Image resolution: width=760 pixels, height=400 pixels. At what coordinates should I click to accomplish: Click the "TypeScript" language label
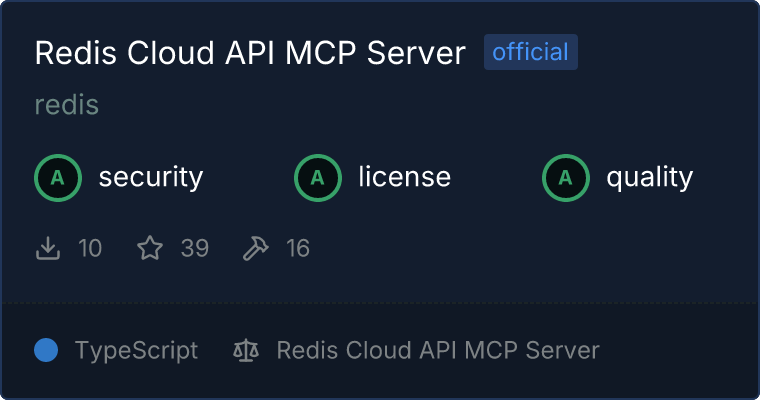point(136,350)
